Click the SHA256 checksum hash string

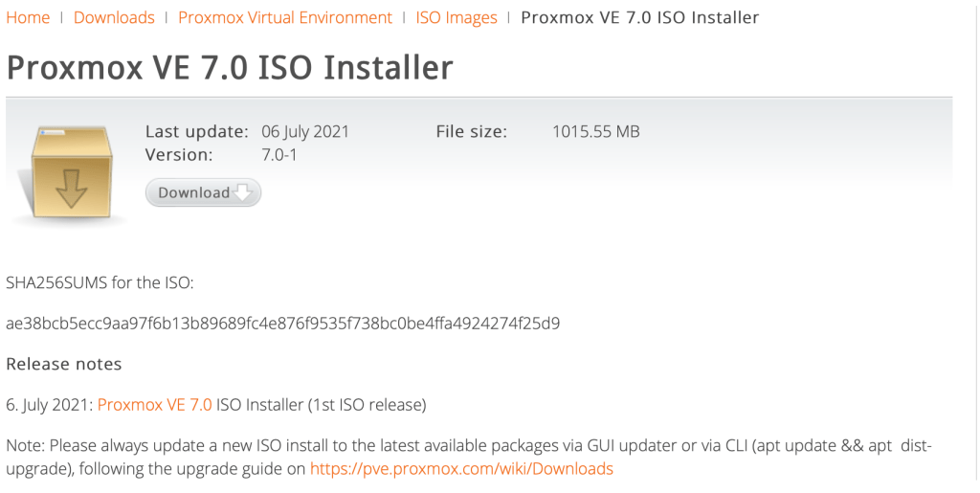[x=282, y=324]
